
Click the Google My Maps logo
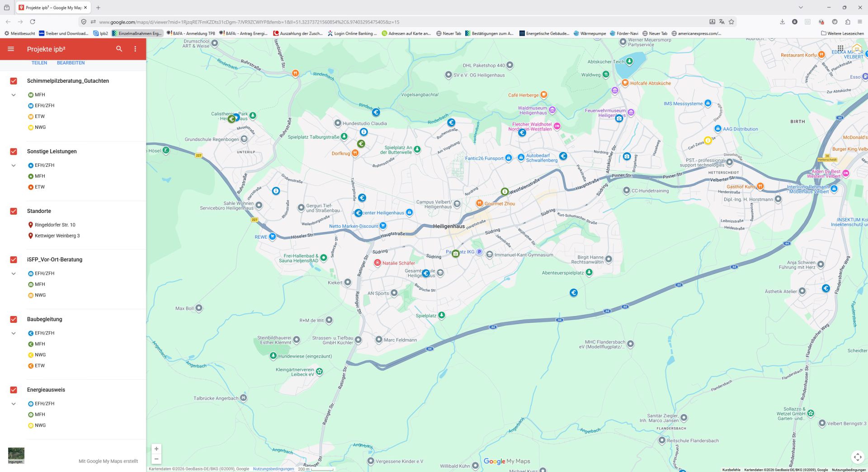tap(507, 461)
